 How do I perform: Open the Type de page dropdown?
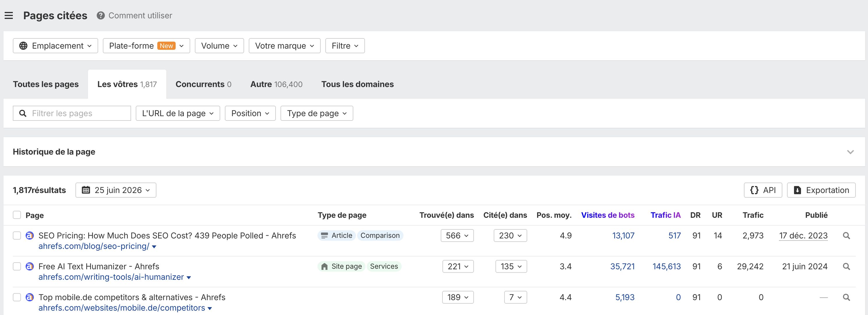[x=317, y=113]
